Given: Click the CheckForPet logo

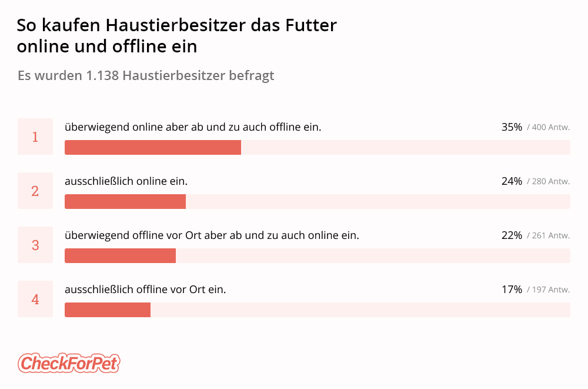Looking at the screenshot, I should [x=69, y=363].
